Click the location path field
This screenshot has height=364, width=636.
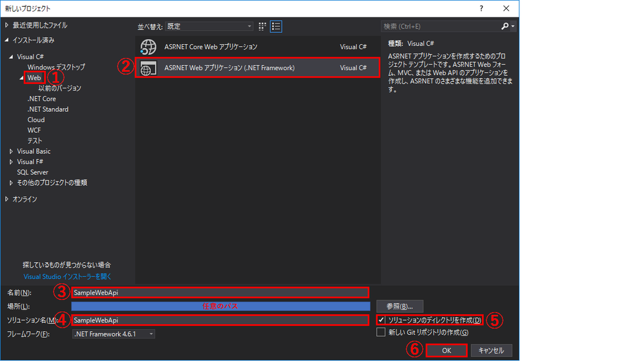[220, 306]
